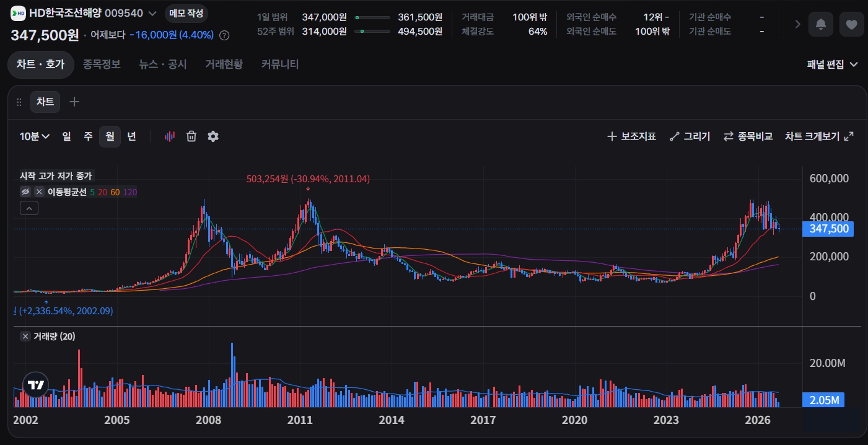
Task: Click the 2026 label on time axis
Action: pyautogui.click(x=758, y=420)
